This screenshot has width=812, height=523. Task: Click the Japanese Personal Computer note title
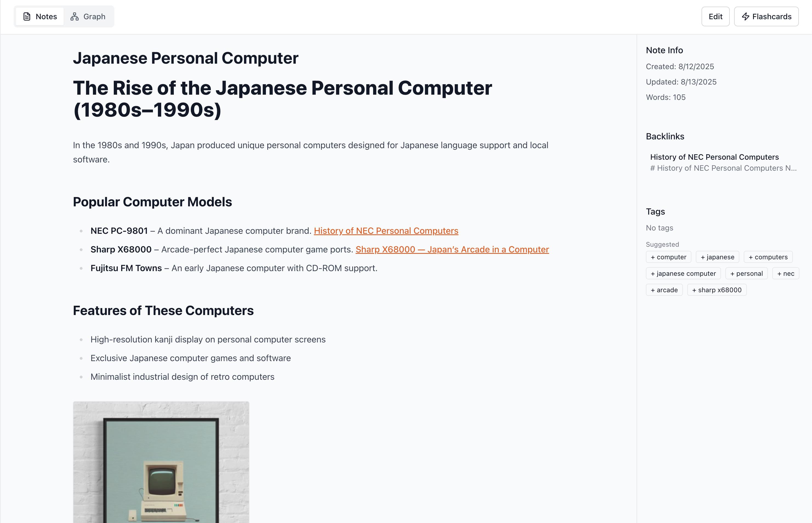[x=186, y=58]
